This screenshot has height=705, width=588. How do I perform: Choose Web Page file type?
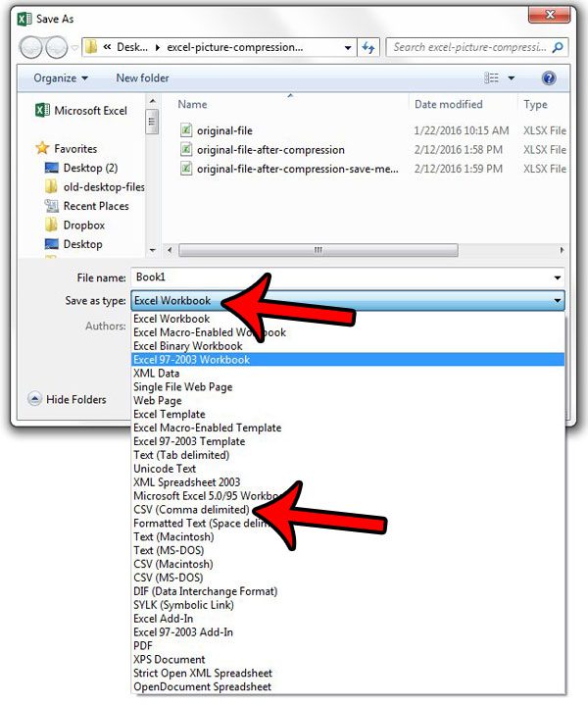click(349, 400)
